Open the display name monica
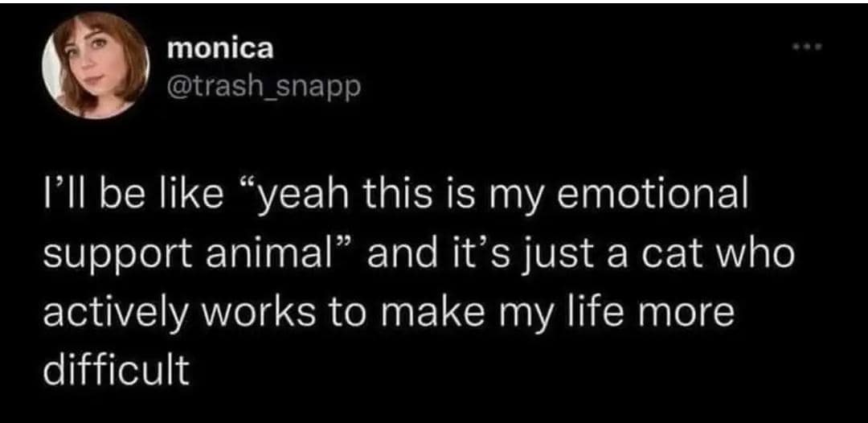Screen dimensions: 868x423 [x=220, y=48]
